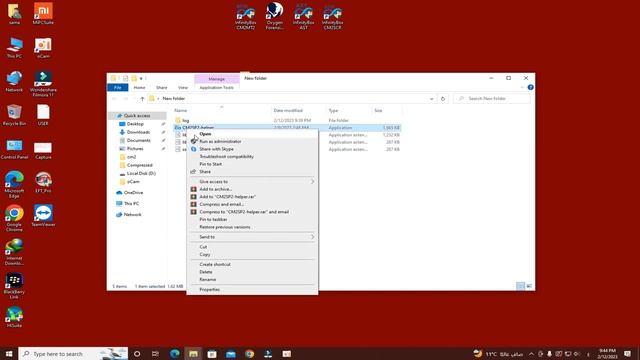The image size is (640, 360).
Task: Open the address bar history dropdown
Action: [431, 99]
